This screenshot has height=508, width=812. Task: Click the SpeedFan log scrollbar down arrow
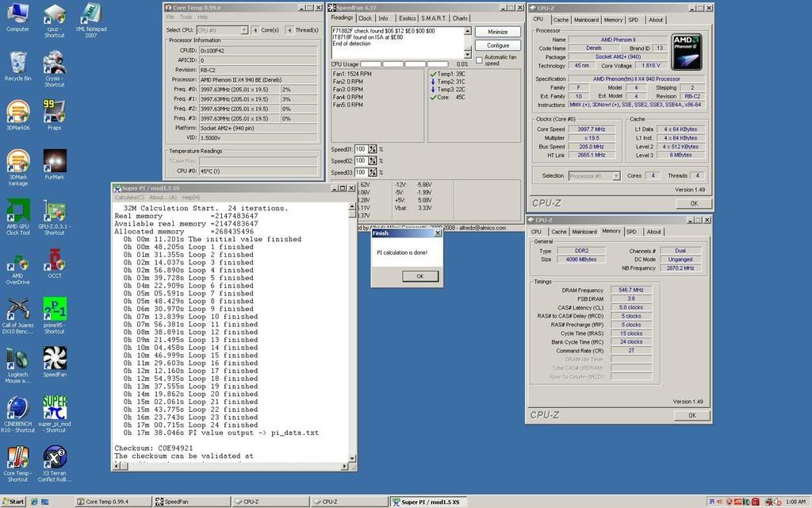467,55
